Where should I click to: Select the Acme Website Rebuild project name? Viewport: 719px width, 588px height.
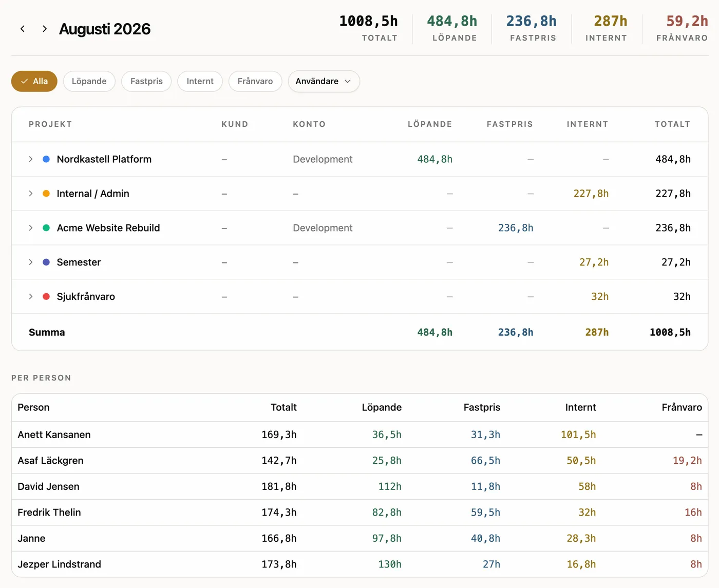[108, 228]
